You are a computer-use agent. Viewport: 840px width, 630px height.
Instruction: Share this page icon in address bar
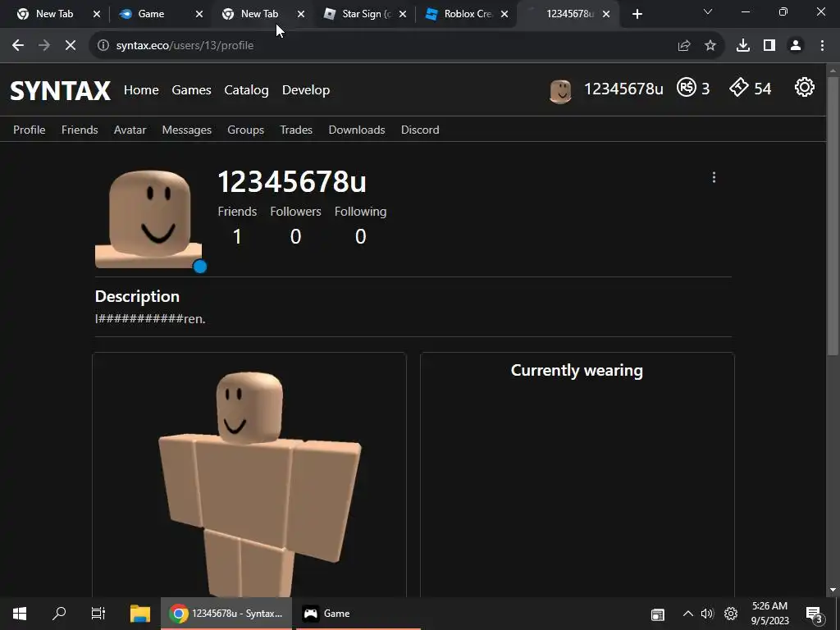684,46
